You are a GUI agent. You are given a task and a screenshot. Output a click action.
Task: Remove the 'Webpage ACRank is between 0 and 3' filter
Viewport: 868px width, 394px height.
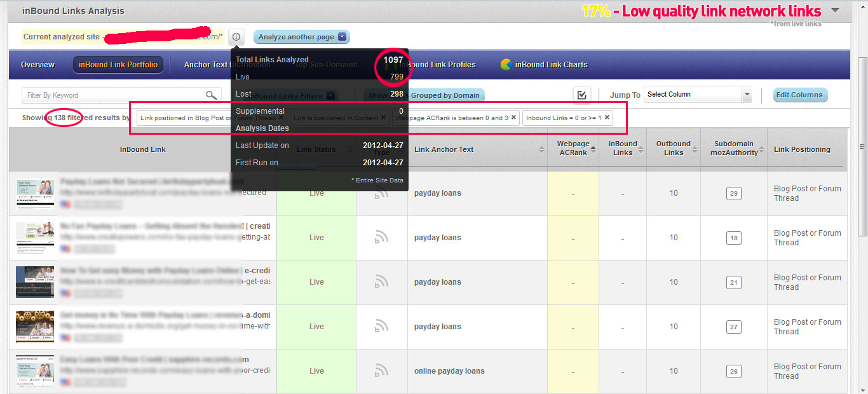514,118
